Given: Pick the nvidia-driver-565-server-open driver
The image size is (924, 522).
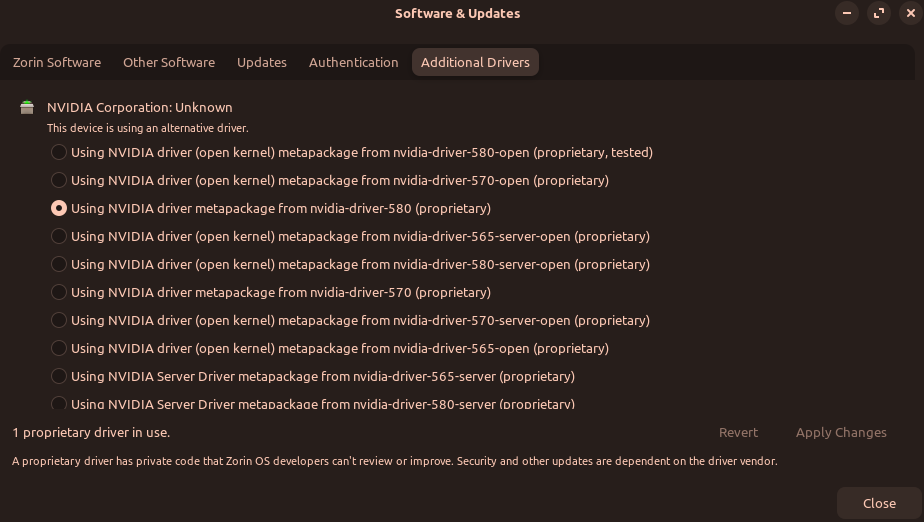Looking at the screenshot, I should pyautogui.click(x=59, y=237).
